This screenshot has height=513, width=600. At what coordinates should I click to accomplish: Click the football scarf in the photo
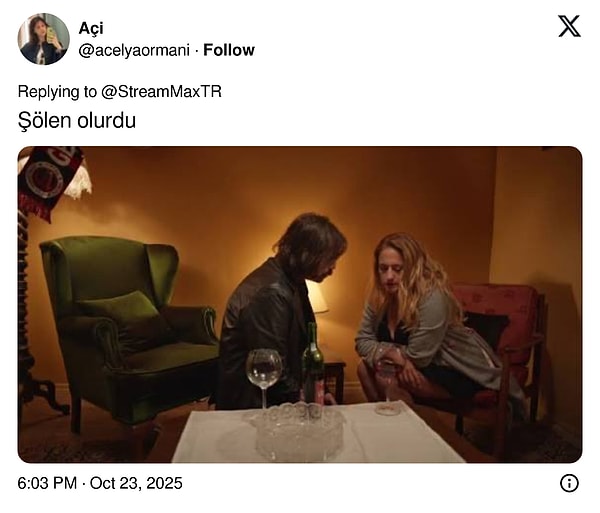(x=48, y=182)
